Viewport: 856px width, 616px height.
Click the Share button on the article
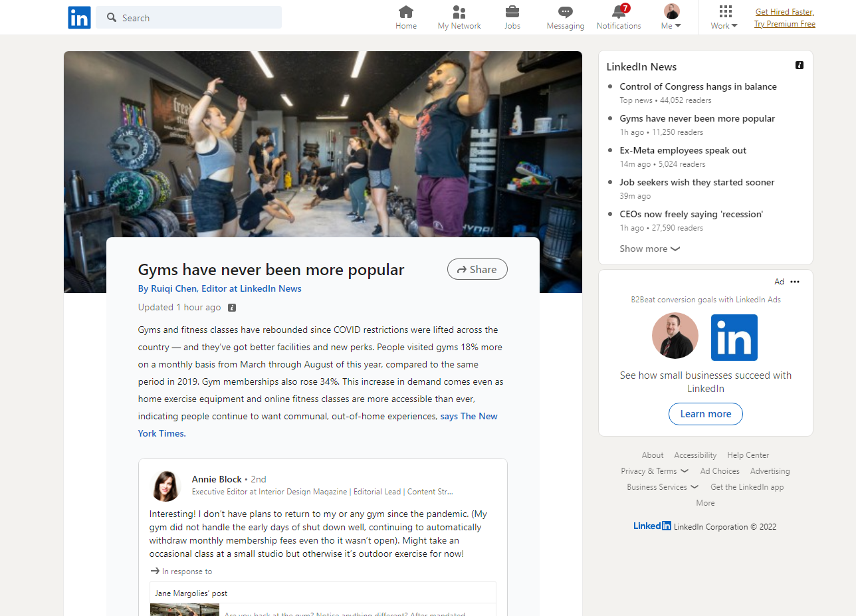477,269
